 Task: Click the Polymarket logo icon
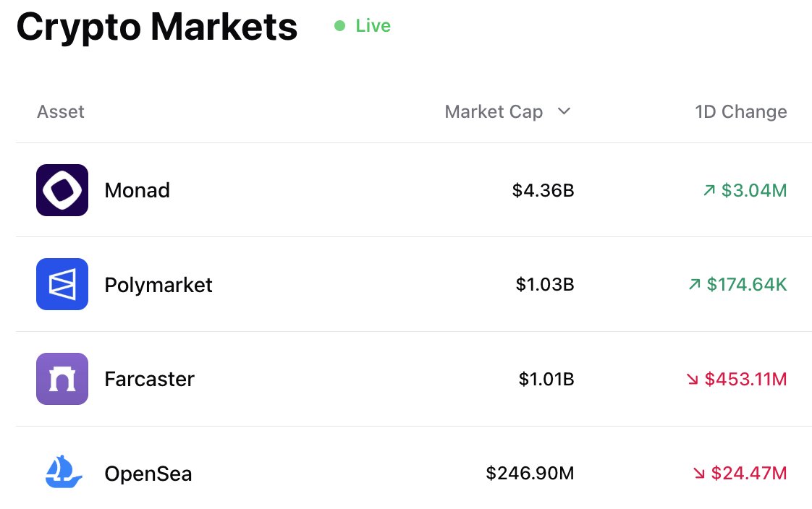[x=62, y=284]
